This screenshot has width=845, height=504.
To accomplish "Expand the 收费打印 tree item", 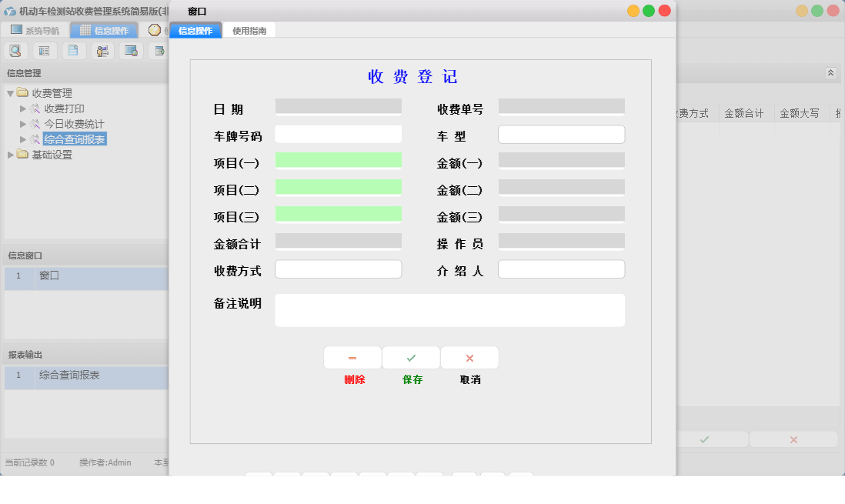I will 23,109.
